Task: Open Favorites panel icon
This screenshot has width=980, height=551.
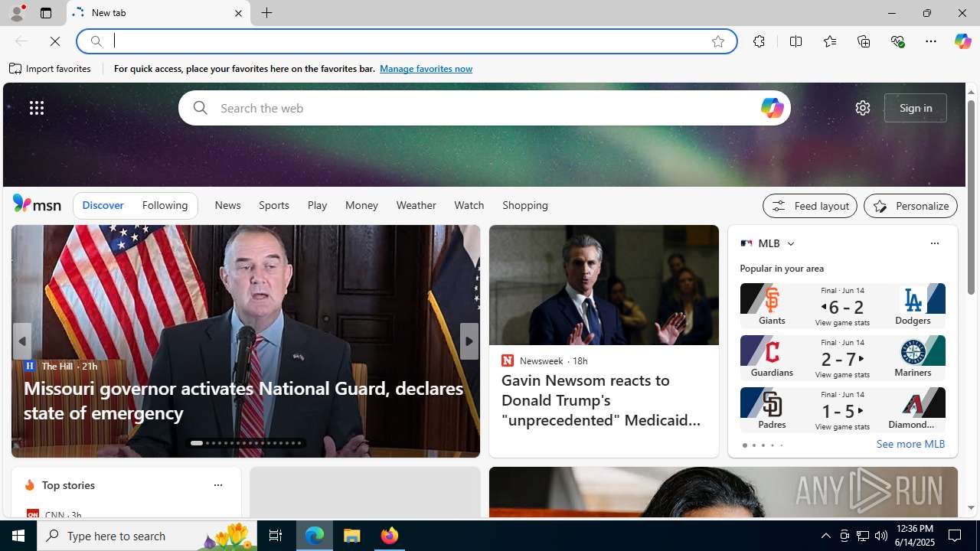Action: [829, 41]
